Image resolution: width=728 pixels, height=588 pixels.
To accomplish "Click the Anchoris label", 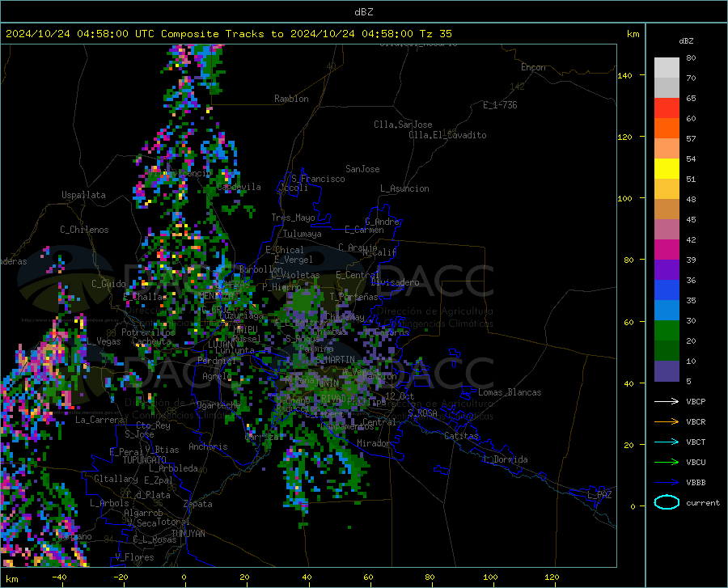I will click(208, 446).
